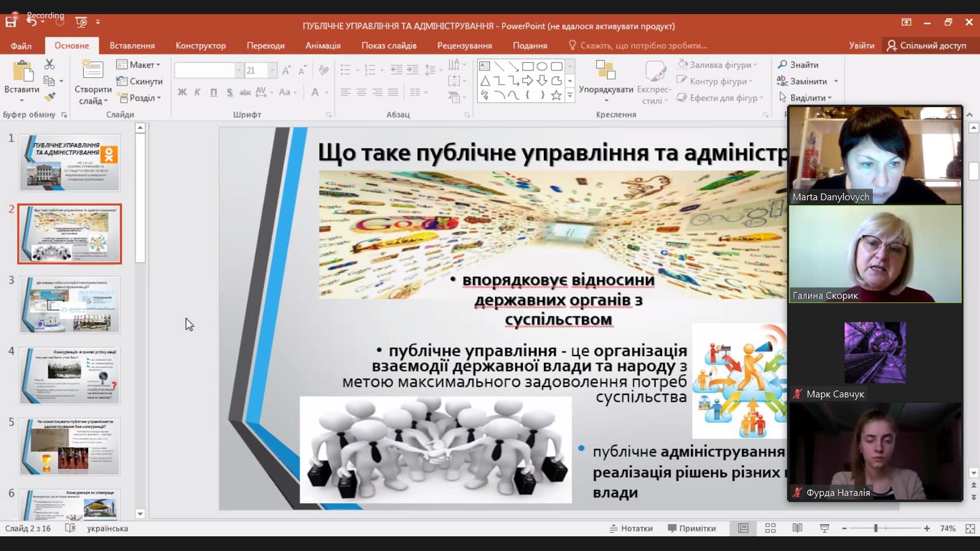Increase font size with the large A icon
Image resolution: width=980 pixels, height=551 pixels.
pos(287,70)
